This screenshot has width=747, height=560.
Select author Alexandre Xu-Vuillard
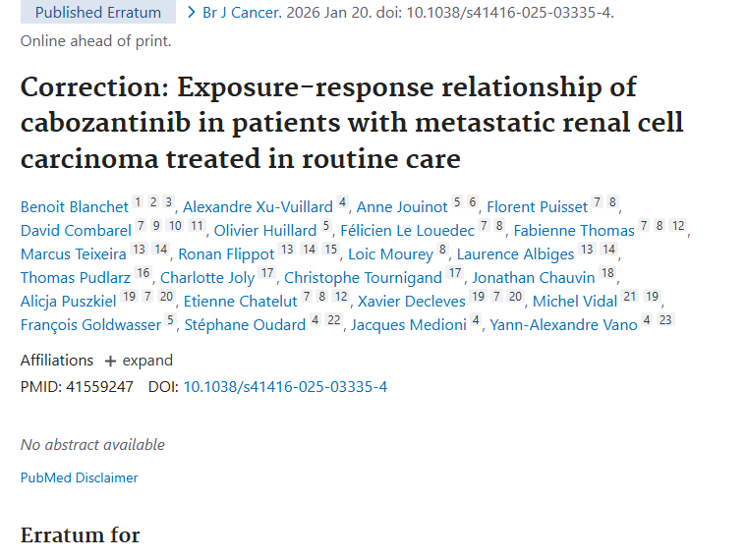click(x=258, y=206)
